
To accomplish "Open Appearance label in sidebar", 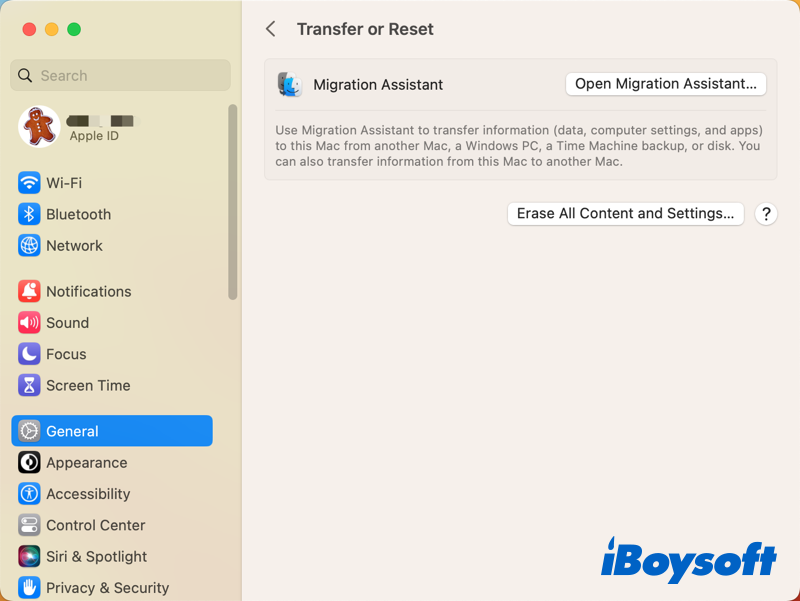I will (x=87, y=463).
